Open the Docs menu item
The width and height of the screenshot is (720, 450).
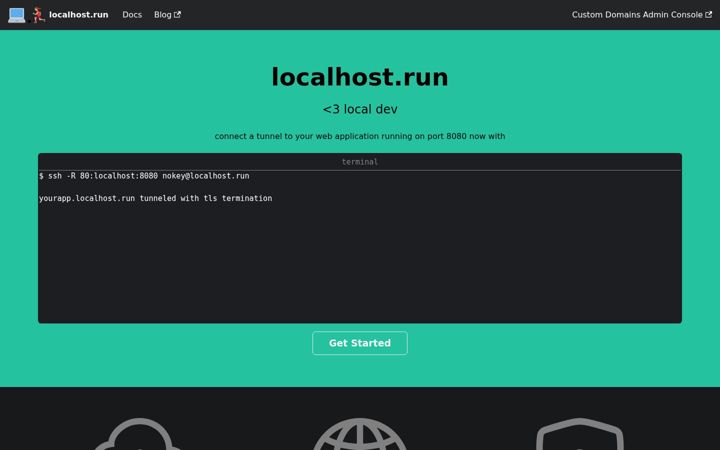(132, 15)
